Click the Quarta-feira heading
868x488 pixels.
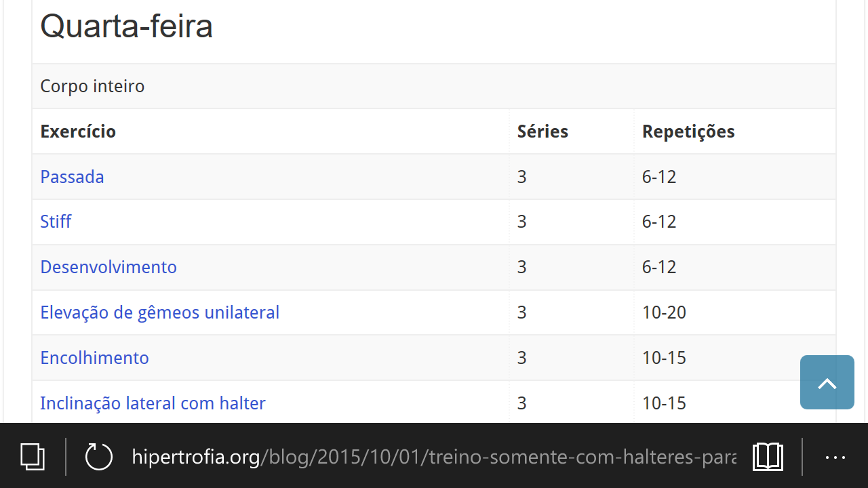coord(126,26)
